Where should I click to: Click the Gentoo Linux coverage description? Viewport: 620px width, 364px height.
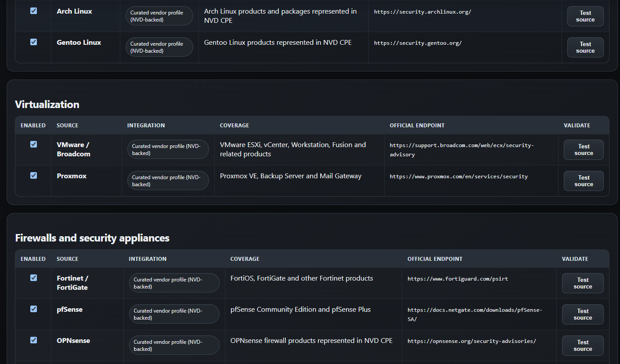(278, 43)
